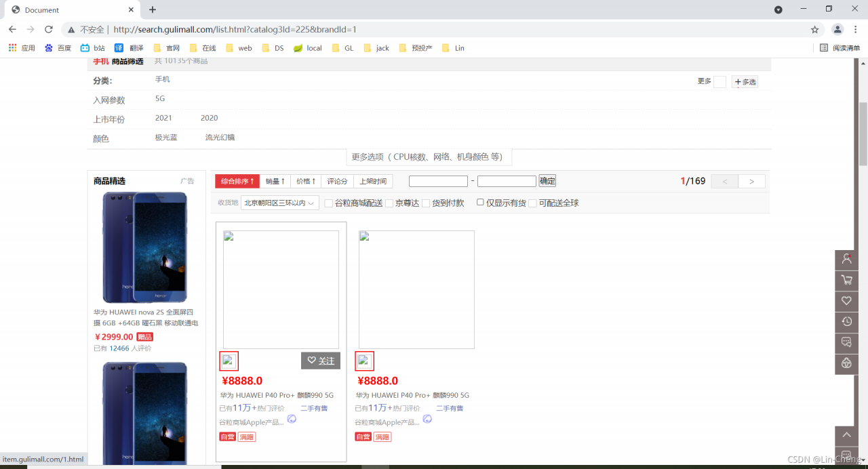868x469 pixels.
Task: Tick the 可配送全球 checkbox
Action: (532, 203)
